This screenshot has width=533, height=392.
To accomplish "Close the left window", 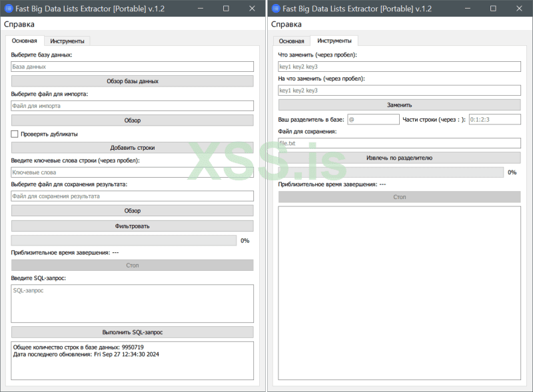I will click(x=252, y=9).
